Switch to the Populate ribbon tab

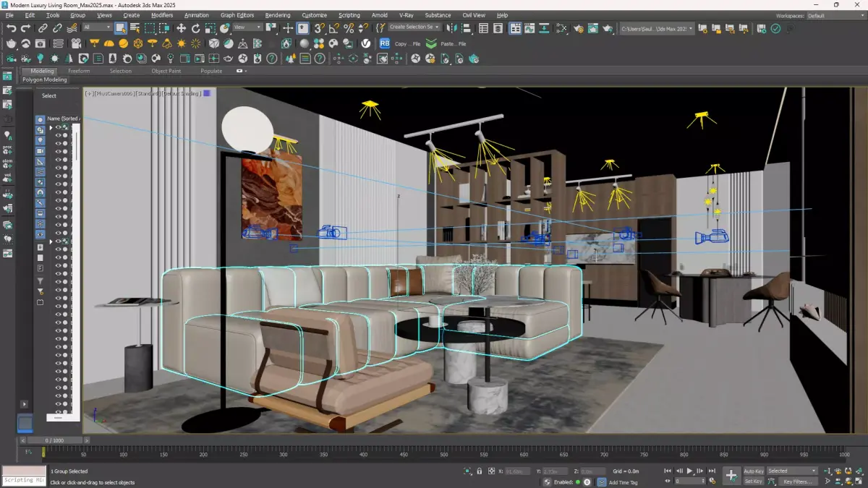(x=211, y=71)
